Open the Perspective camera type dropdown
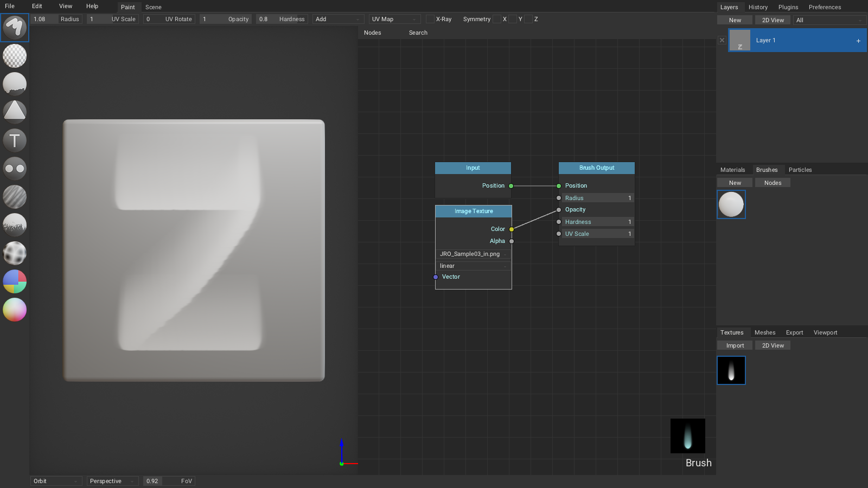This screenshot has height=488, width=868. [113, 481]
